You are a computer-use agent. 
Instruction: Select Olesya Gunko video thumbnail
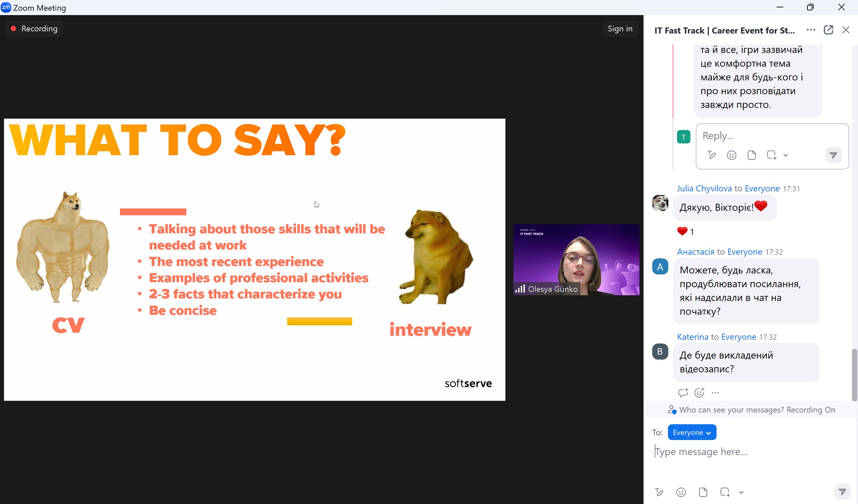click(576, 259)
